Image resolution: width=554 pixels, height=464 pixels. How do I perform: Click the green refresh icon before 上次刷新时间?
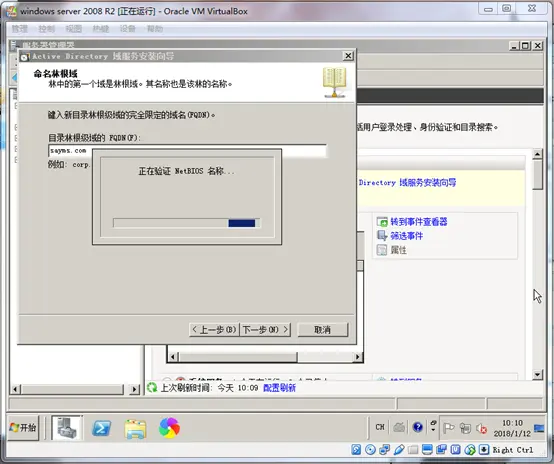[152, 388]
